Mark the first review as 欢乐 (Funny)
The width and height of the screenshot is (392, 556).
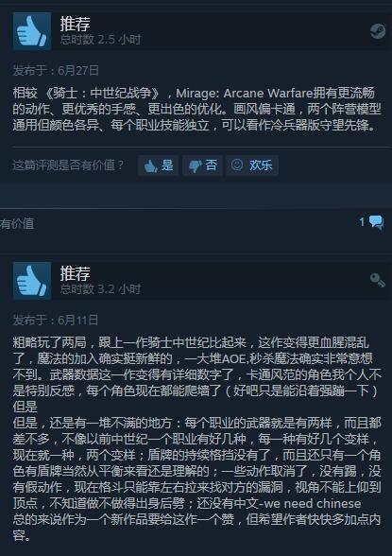tap(252, 165)
